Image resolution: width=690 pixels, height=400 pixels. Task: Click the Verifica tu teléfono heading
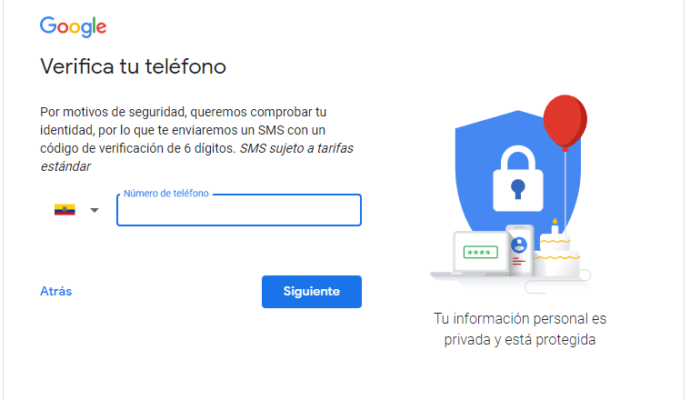click(133, 67)
